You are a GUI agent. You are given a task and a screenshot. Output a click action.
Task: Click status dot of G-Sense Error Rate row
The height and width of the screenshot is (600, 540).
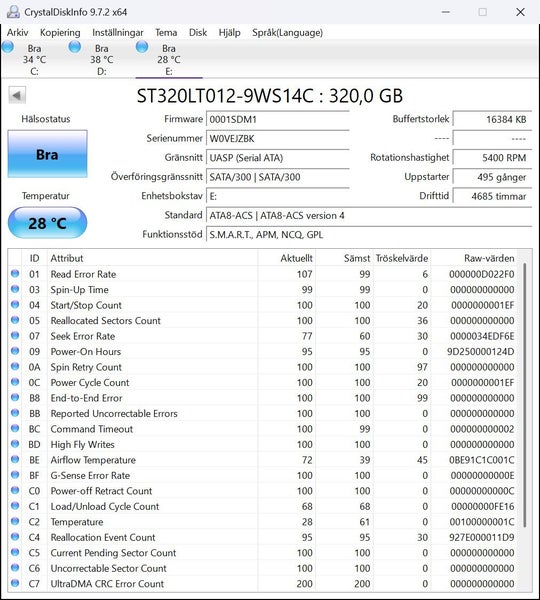15,475
